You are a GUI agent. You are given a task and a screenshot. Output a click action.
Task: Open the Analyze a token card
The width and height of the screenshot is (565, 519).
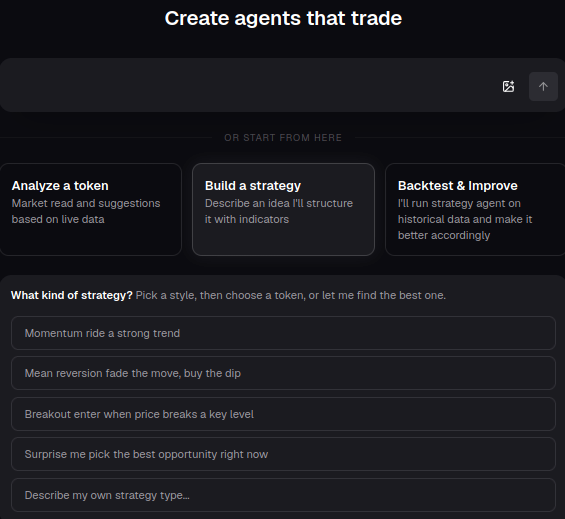coord(90,209)
